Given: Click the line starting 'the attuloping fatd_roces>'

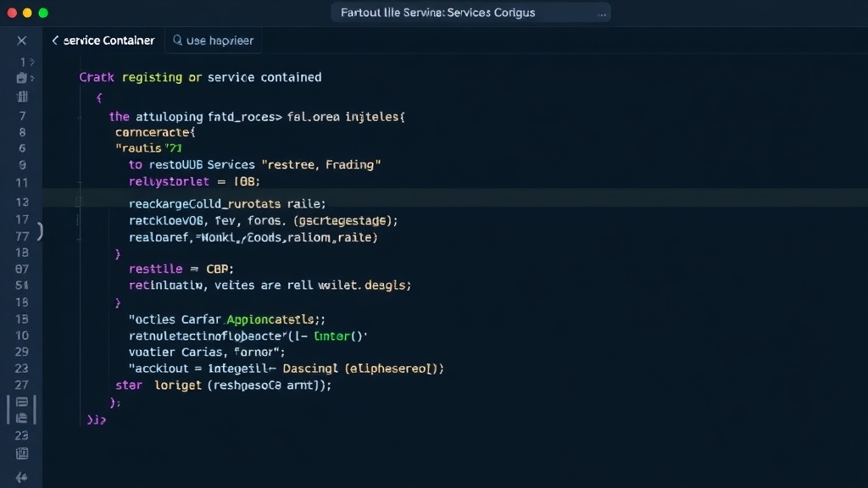Looking at the screenshot, I should point(257,117).
